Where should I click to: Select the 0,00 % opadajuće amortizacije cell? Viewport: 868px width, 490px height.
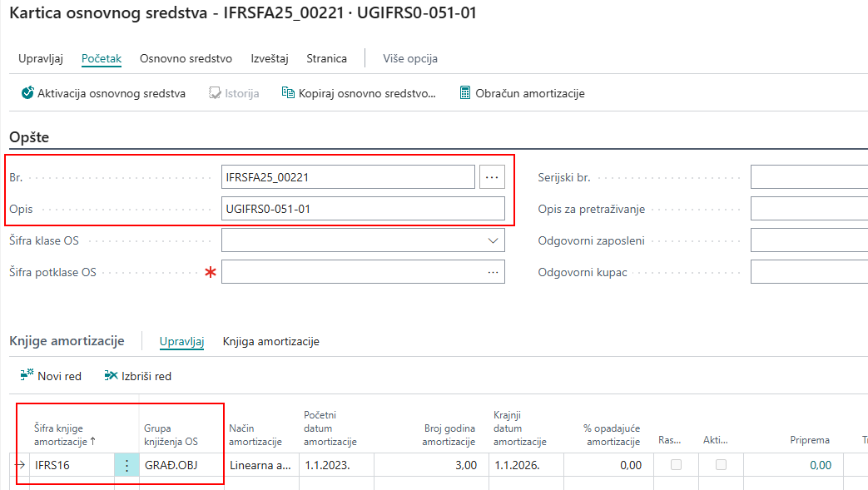click(609, 465)
